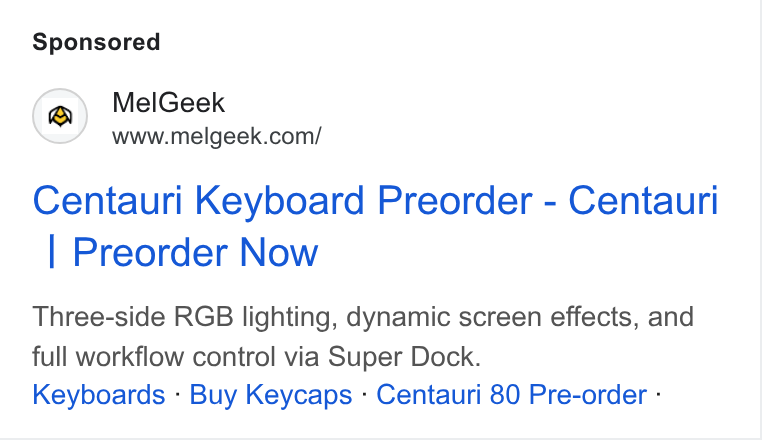The width and height of the screenshot is (762, 440).
Task: Click 'dynamic screen effects' in description
Action: [x=492, y=317]
